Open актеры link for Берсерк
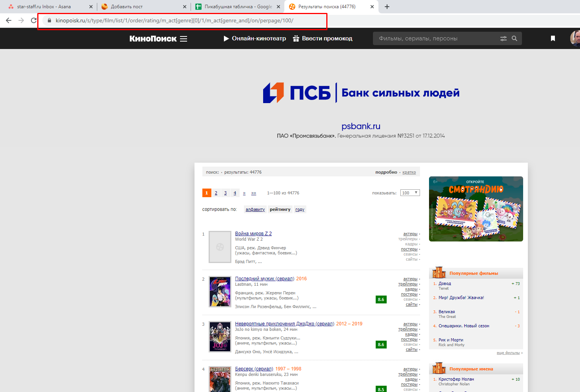The image size is (580, 392). (410, 369)
